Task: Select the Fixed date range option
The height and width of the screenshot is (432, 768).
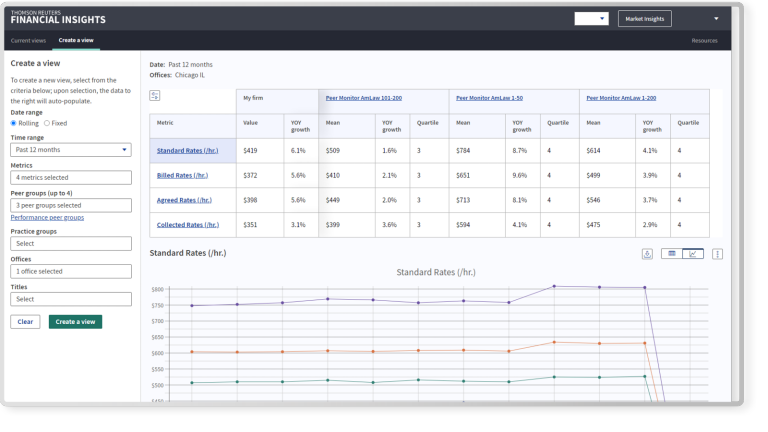Action: point(47,123)
